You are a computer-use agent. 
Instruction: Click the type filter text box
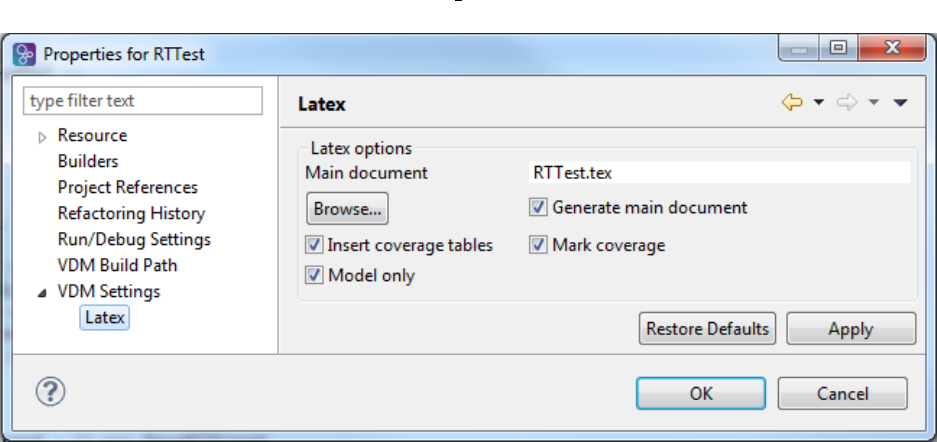coord(143,101)
